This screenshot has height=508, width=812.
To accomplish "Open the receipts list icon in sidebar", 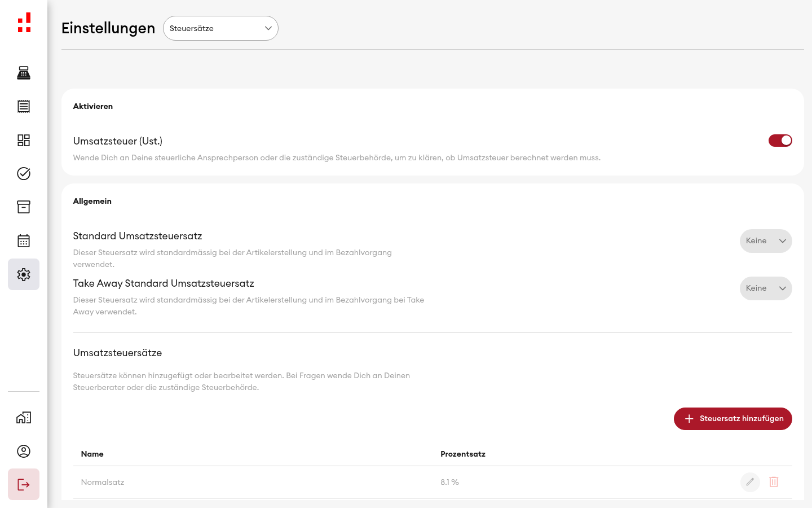I will pos(24,106).
